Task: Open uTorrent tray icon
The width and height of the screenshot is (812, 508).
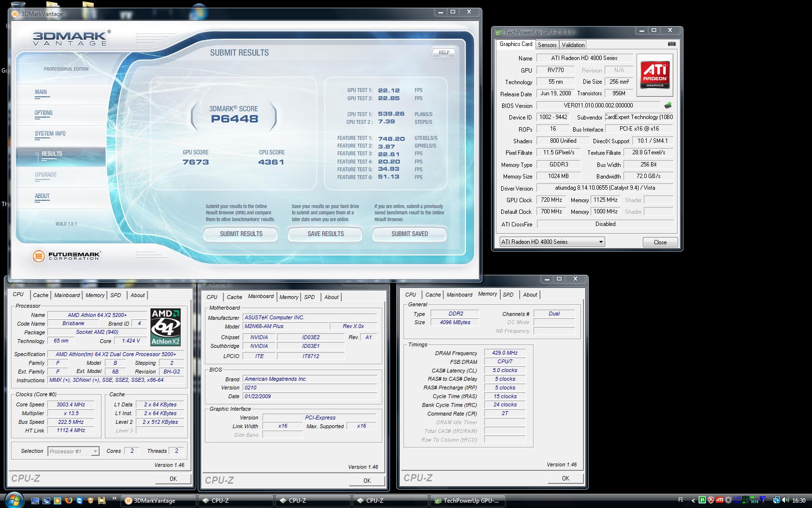Action: (x=702, y=500)
